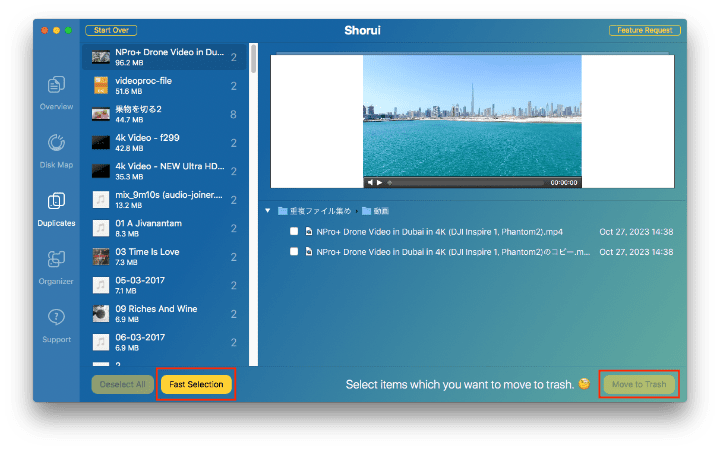Click the 09 Riches And Wine album thumbnail

pyautogui.click(x=101, y=314)
